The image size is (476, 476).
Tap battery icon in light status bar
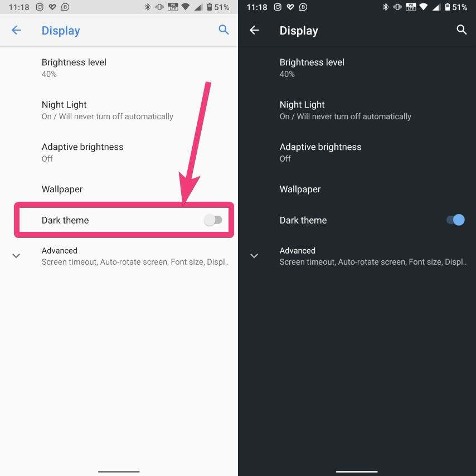(x=210, y=7)
